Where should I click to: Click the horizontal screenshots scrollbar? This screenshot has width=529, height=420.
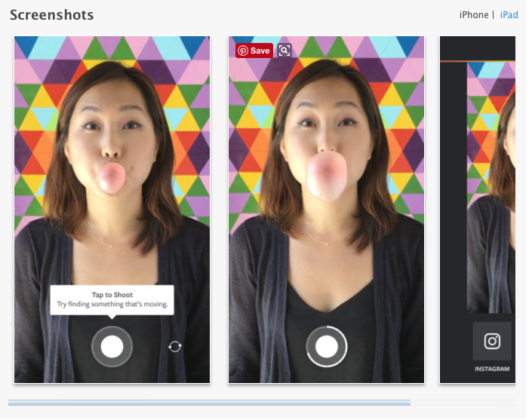pos(211,404)
